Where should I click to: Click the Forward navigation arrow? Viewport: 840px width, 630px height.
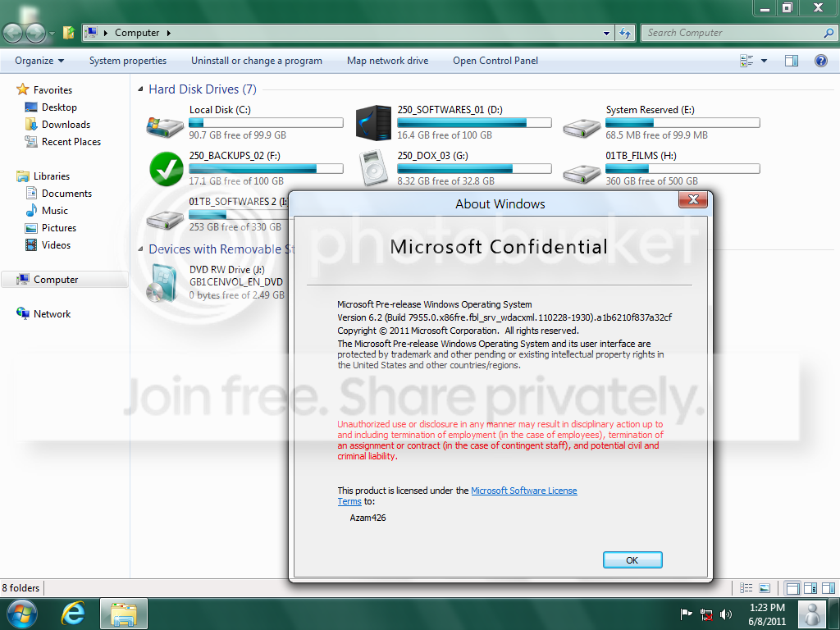pyautogui.click(x=35, y=33)
